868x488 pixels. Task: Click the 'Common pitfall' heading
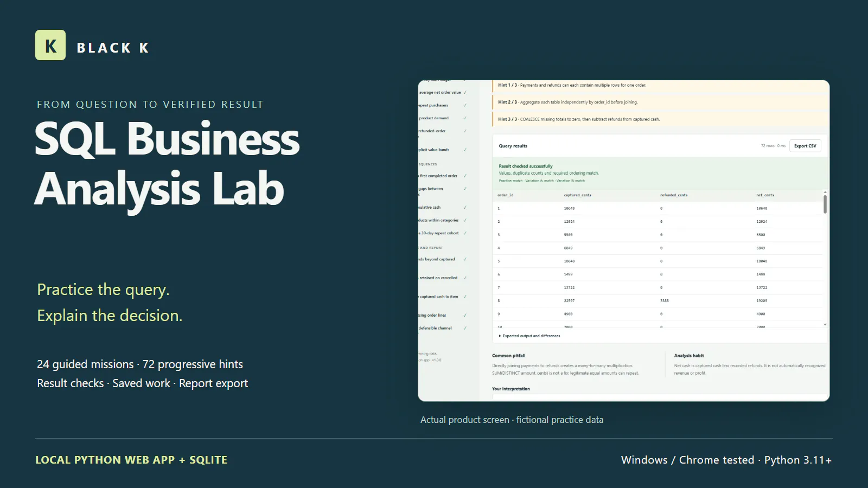click(509, 356)
